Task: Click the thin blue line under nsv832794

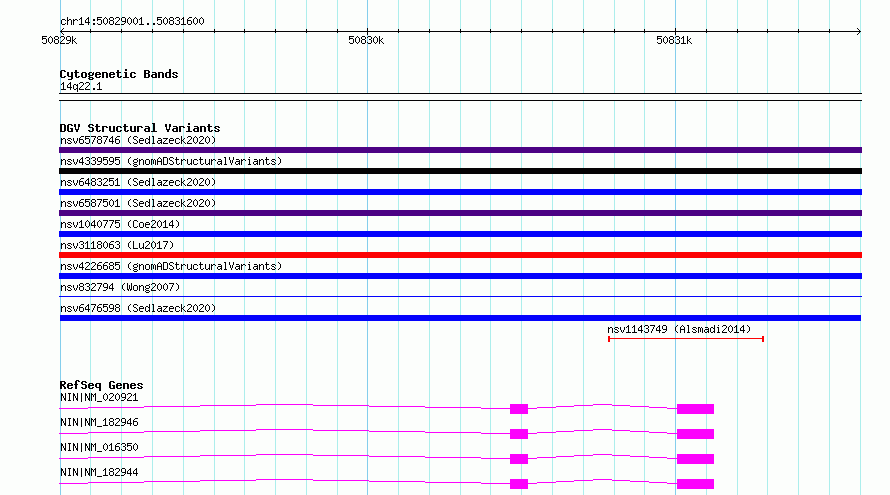Action: [460, 296]
